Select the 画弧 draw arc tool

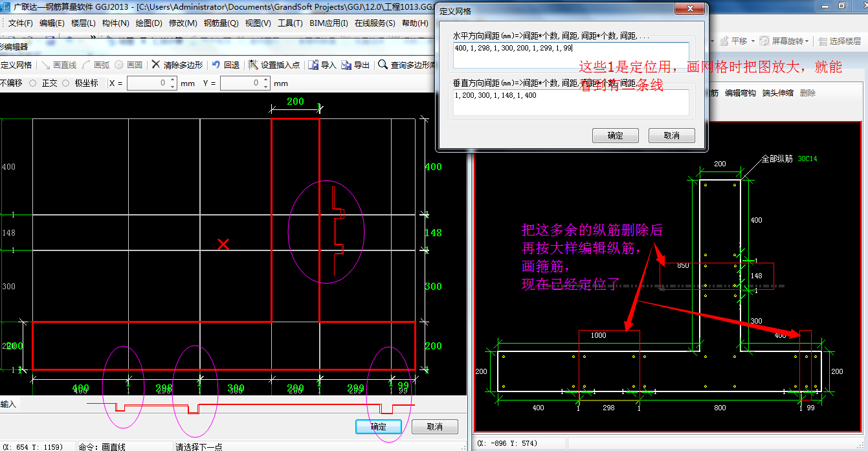pyautogui.click(x=96, y=65)
